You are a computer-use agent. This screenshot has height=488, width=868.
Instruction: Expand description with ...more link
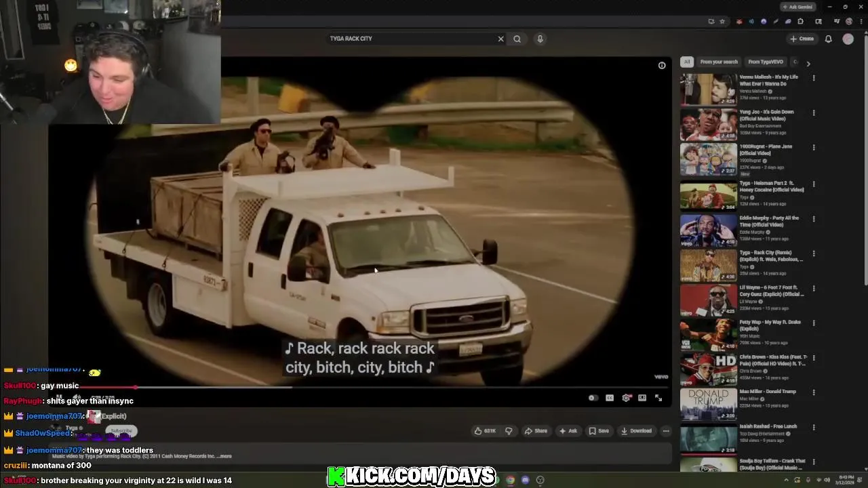[226, 456]
